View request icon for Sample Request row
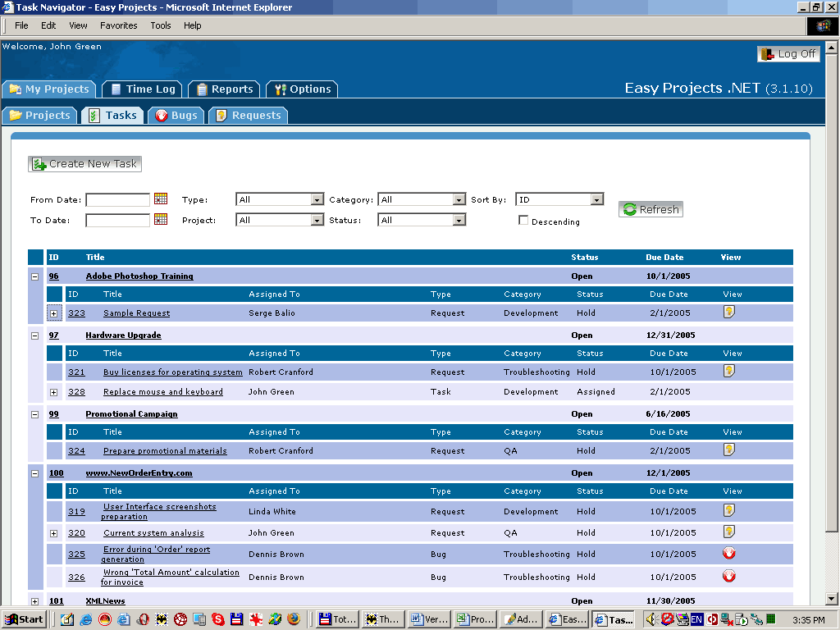Screen dimensions: 840x630 pyautogui.click(x=728, y=312)
